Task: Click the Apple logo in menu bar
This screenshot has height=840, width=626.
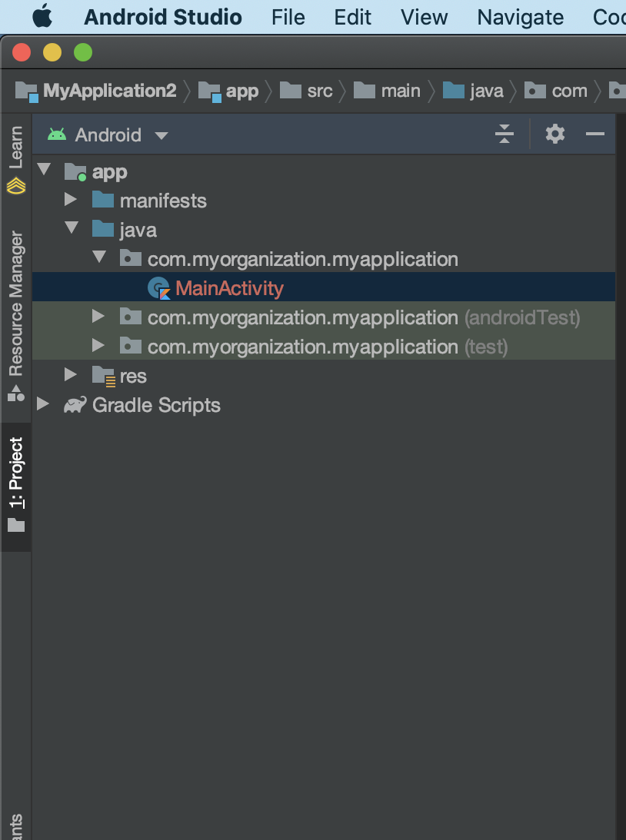Action: [42, 16]
